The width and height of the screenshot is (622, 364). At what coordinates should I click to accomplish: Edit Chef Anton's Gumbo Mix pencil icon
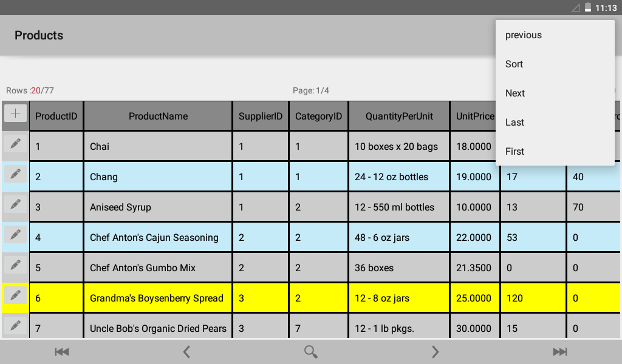click(x=15, y=265)
